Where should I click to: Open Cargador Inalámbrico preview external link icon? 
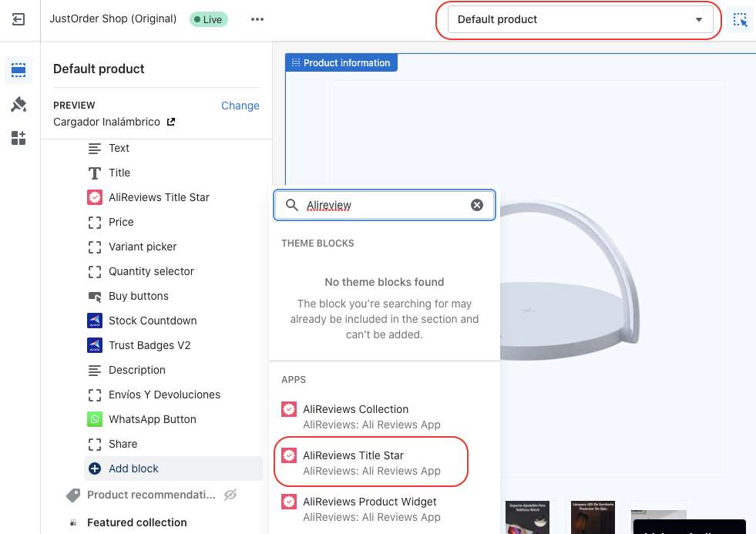171,122
